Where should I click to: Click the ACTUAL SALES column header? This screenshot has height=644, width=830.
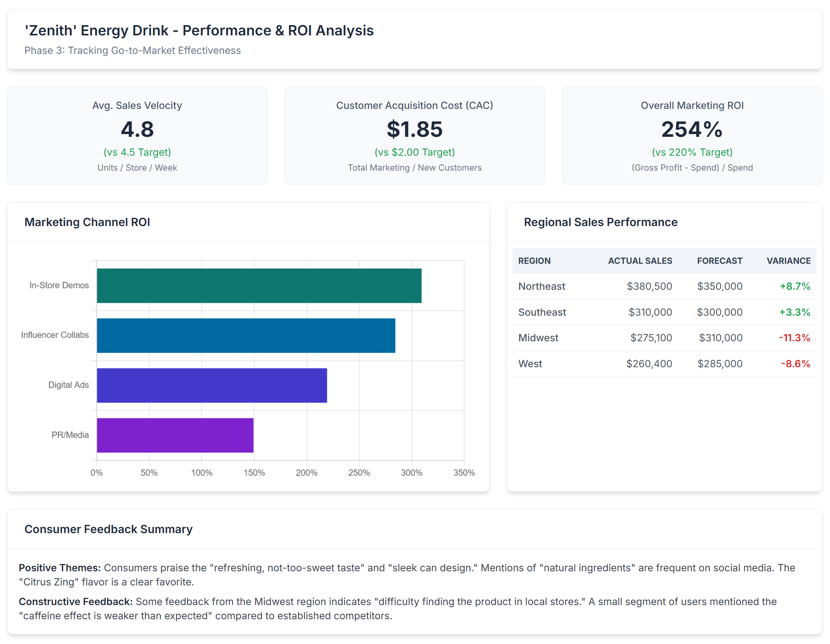pos(640,261)
